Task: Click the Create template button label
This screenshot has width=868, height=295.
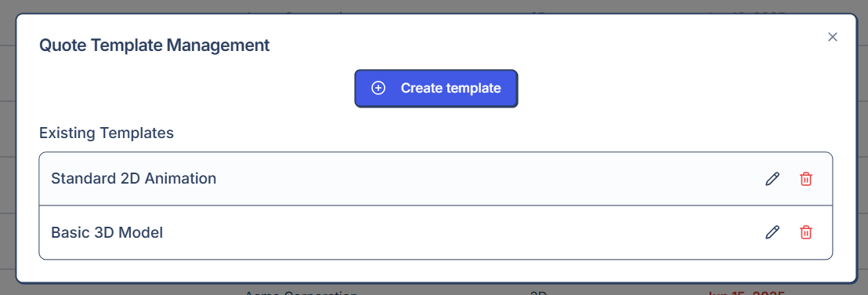Action: pyautogui.click(x=450, y=88)
